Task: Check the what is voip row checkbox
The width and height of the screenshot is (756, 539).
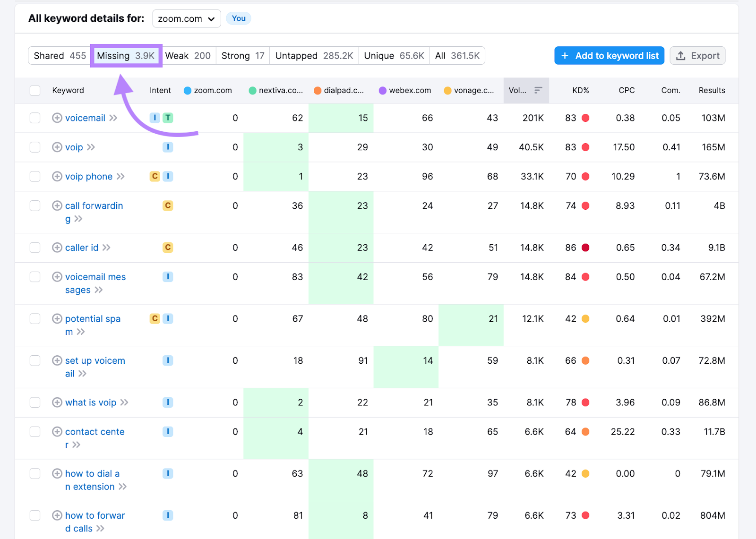Action: tap(35, 402)
